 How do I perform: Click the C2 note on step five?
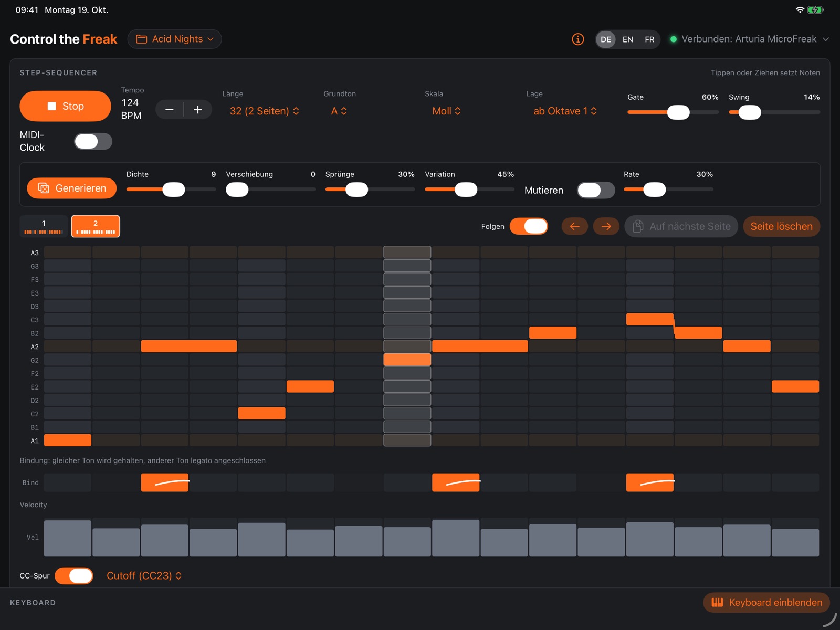click(x=262, y=413)
